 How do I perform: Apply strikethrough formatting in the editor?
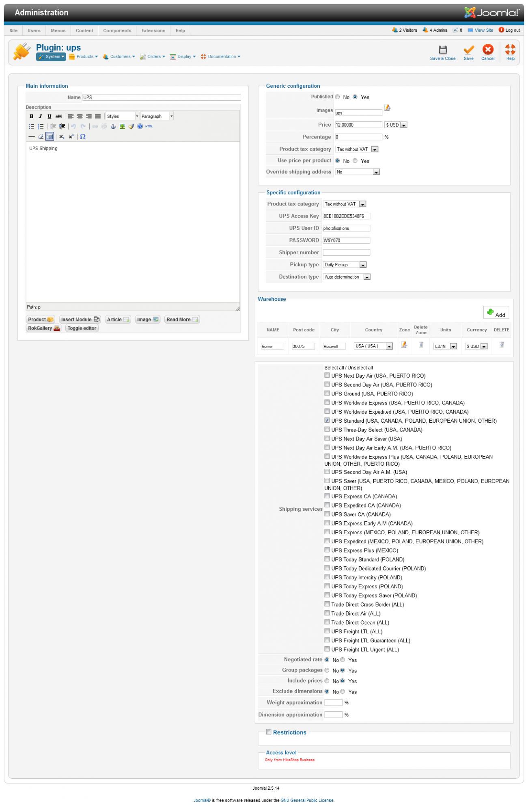click(x=59, y=116)
